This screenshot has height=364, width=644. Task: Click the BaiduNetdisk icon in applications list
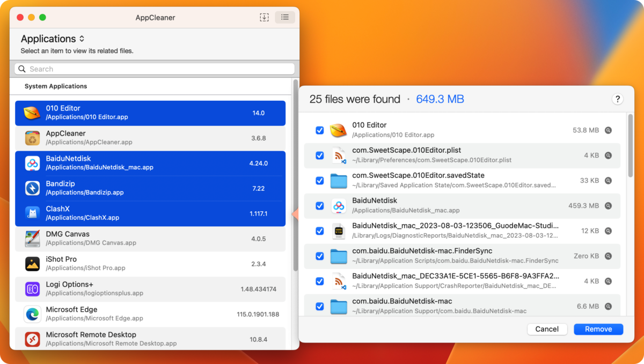(x=32, y=164)
